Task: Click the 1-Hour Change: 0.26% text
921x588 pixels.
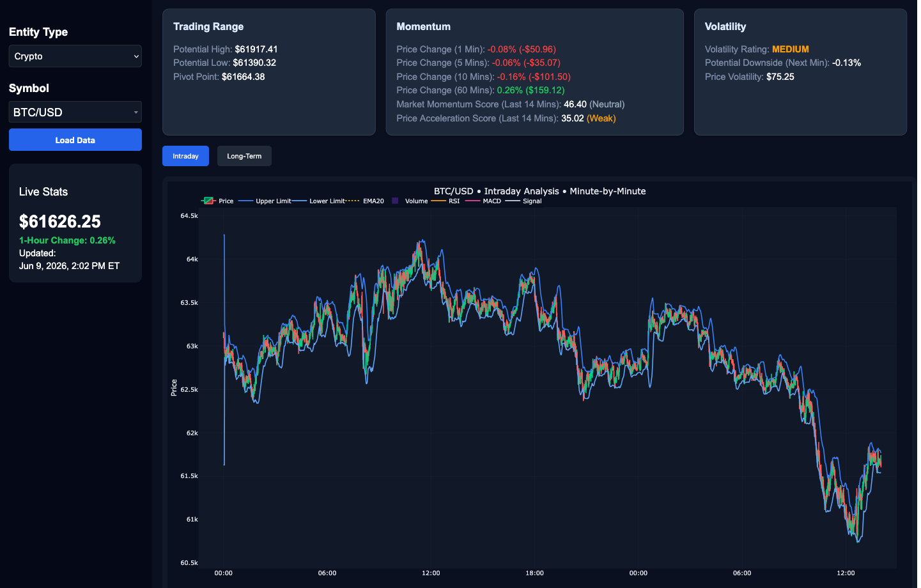Action: coord(67,240)
